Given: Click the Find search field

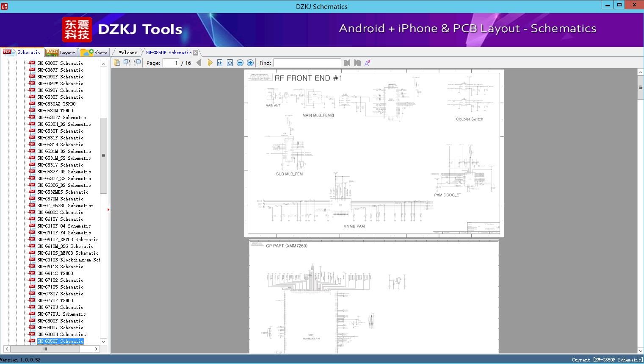Looking at the screenshot, I should [307, 63].
